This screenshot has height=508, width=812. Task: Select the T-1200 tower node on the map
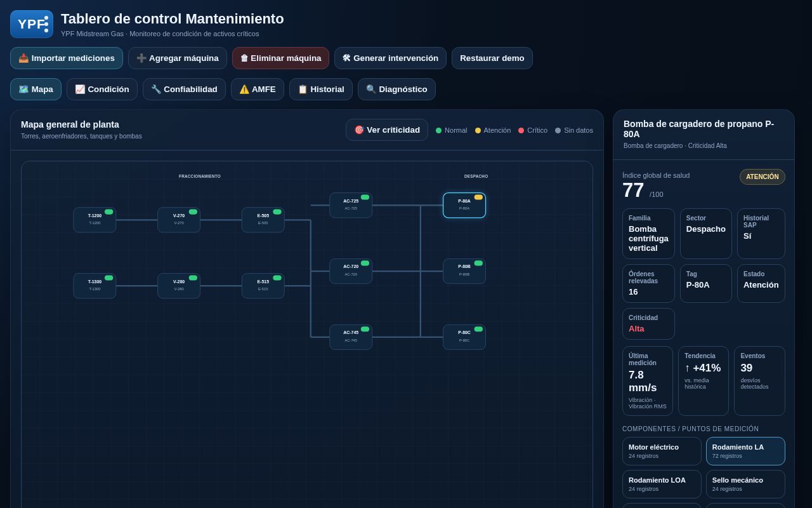(95, 220)
